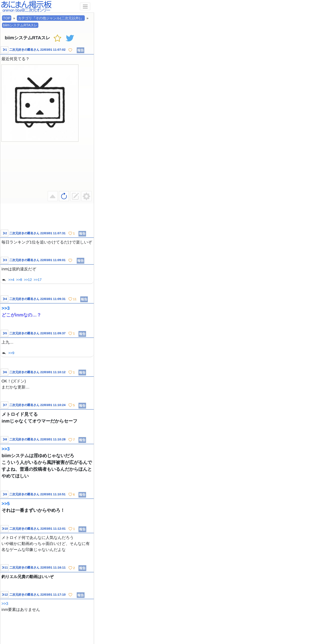Report post 3 with the 報告 button
The width and height of the screenshot is (322, 644).
pos(80,261)
